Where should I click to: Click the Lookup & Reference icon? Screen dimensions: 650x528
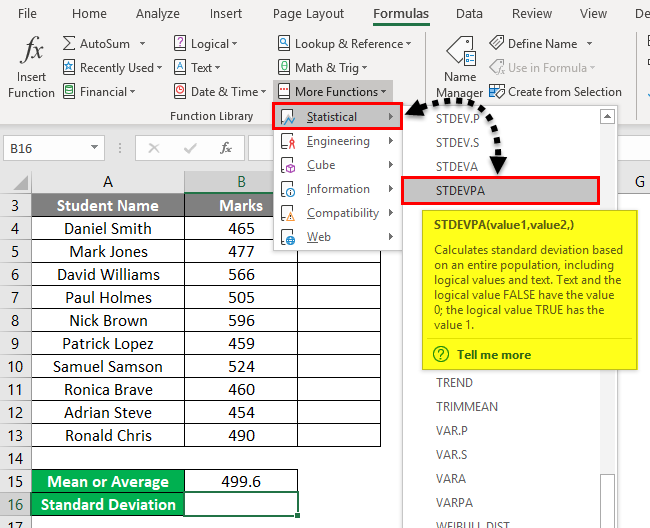coord(284,44)
